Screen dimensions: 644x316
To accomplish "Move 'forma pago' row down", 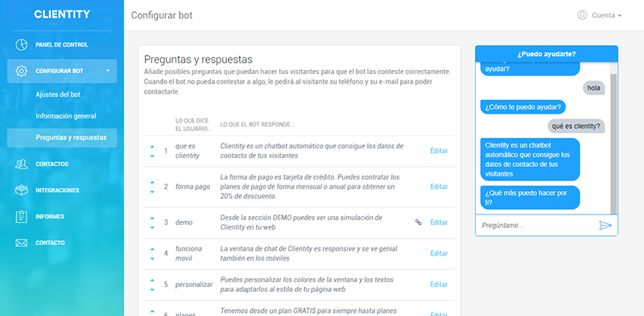I will (152, 192).
